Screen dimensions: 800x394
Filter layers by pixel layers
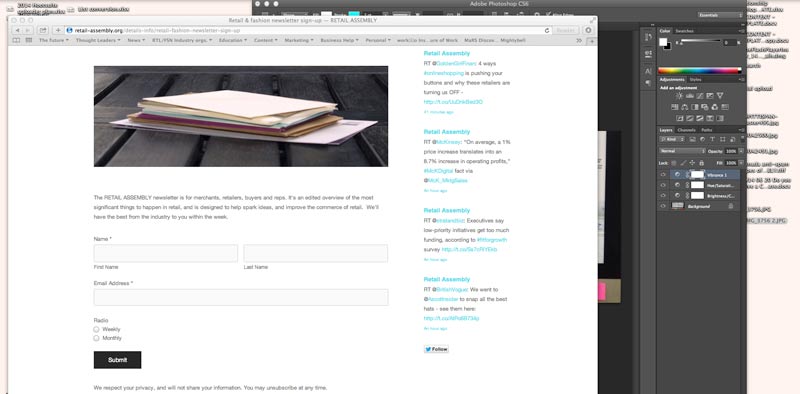tap(692, 139)
